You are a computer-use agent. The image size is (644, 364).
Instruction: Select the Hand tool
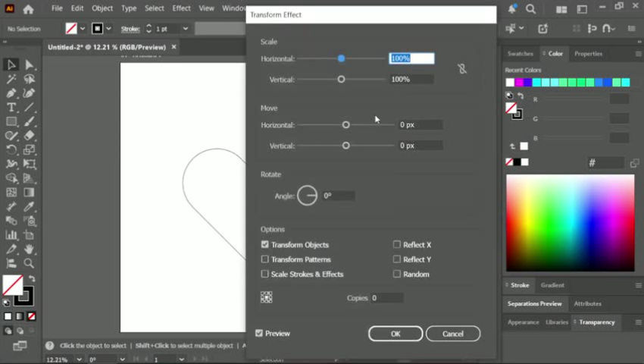pos(29,249)
